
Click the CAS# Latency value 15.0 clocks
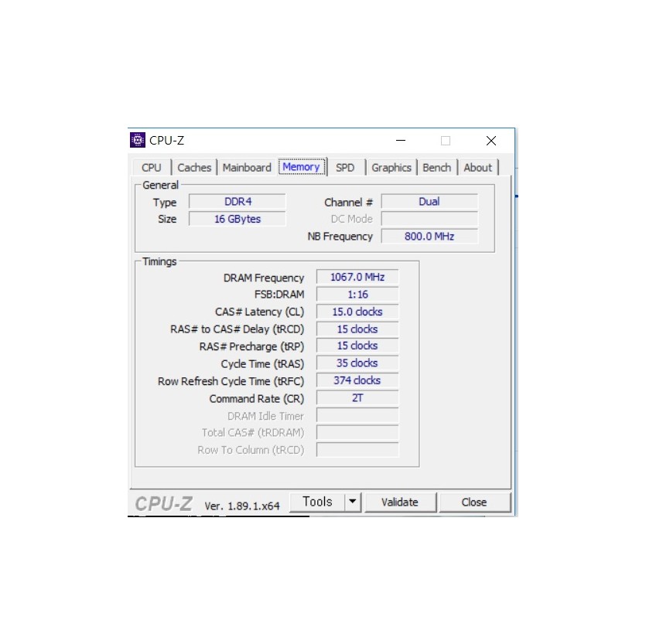coord(357,312)
